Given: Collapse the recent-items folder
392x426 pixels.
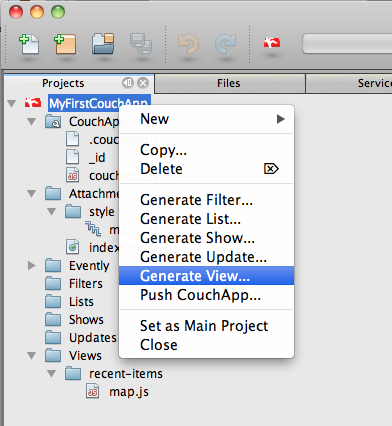Looking at the screenshot, I should click(x=52, y=374).
